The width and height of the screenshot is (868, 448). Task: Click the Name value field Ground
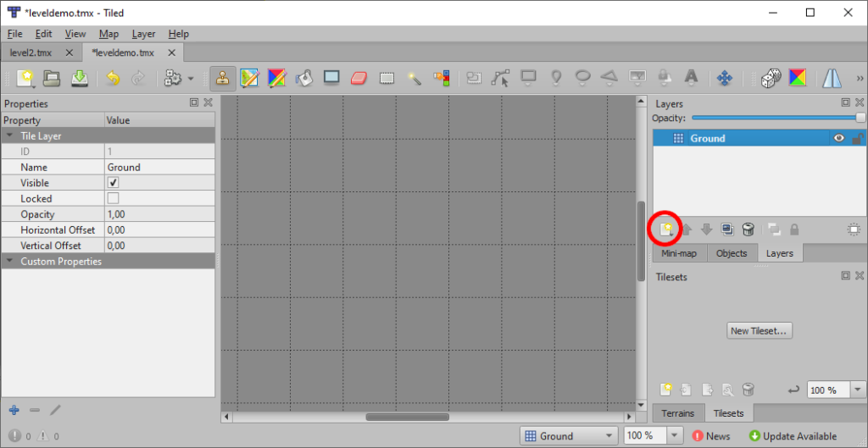click(160, 167)
